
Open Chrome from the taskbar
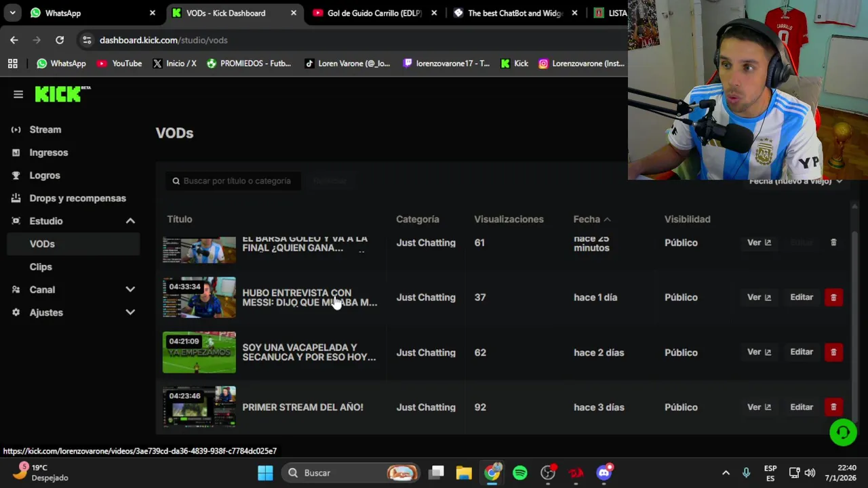click(x=492, y=472)
